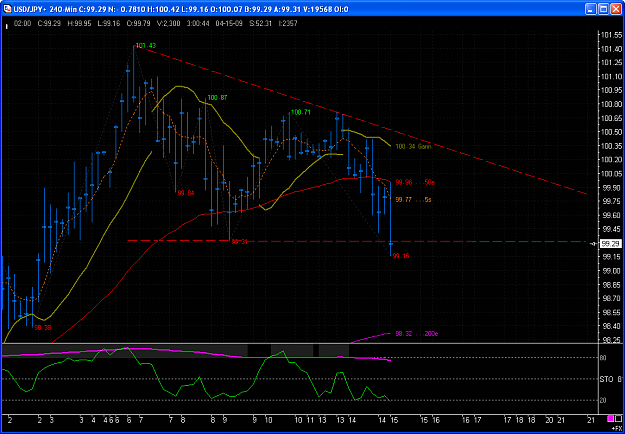This screenshot has width=625, height=434.
Task: Click the C:99.29 value in info bar
Action: pyautogui.click(x=49, y=24)
